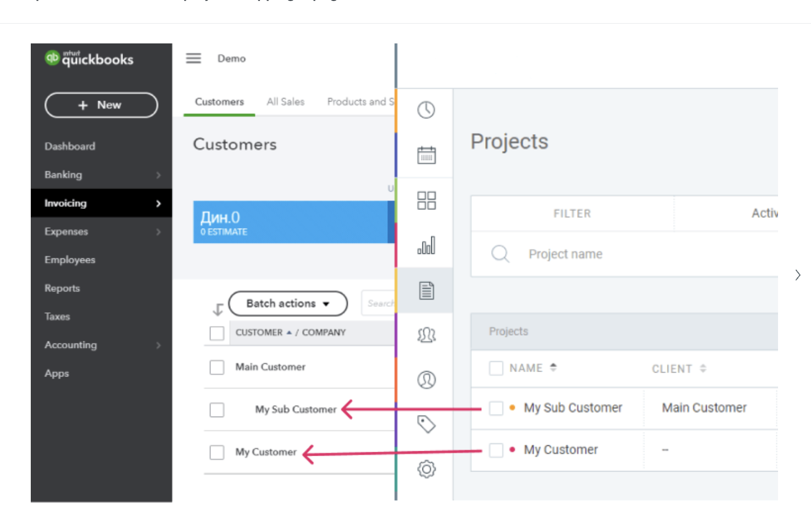Switch to the Customers tab

(219, 102)
